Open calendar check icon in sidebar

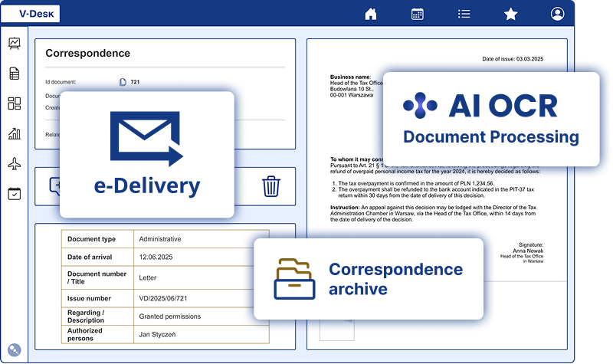click(x=15, y=194)
